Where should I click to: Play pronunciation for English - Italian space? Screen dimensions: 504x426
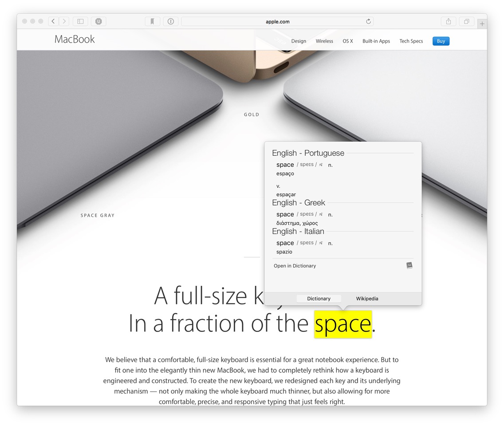[321, 243]
